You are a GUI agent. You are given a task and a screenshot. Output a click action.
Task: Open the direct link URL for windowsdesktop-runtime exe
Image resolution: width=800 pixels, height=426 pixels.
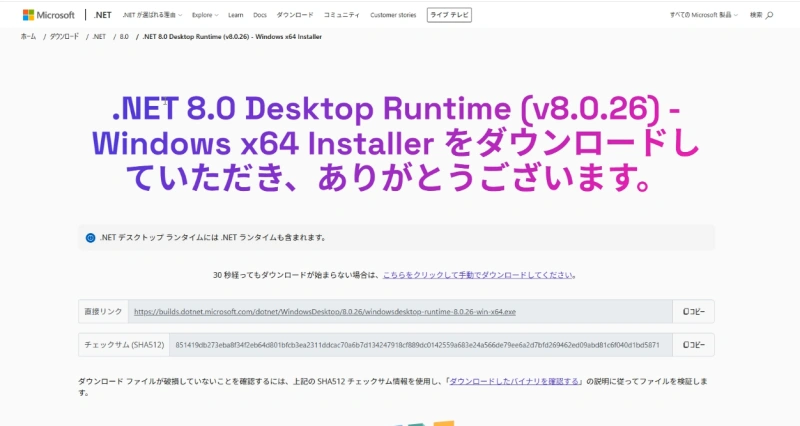point(324,312)
